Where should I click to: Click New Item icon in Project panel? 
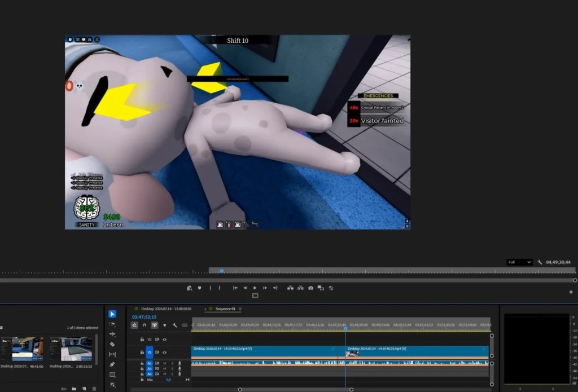pos(84,389)
